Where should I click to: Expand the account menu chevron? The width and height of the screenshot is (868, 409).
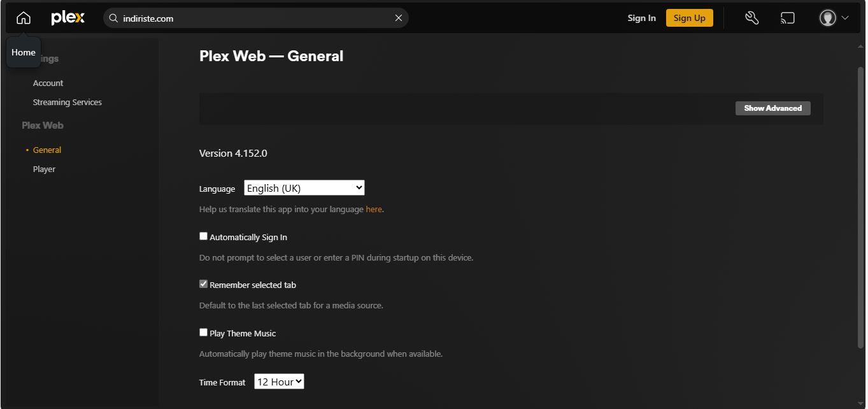click(x=845, y=18)
